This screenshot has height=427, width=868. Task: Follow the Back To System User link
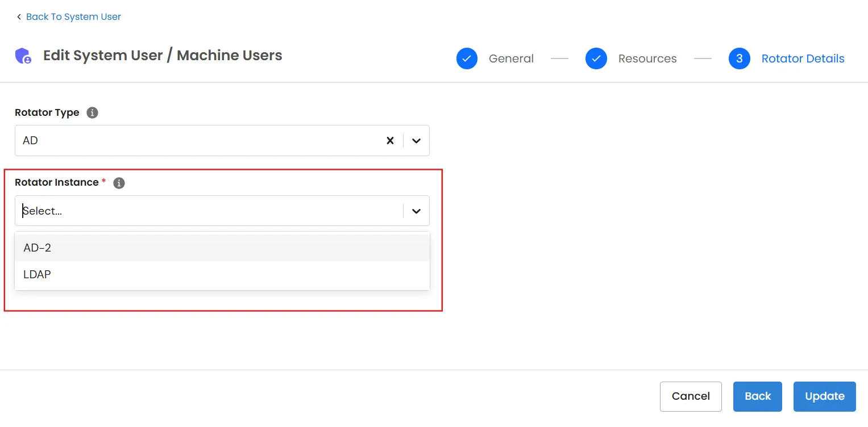click(73, 17)
